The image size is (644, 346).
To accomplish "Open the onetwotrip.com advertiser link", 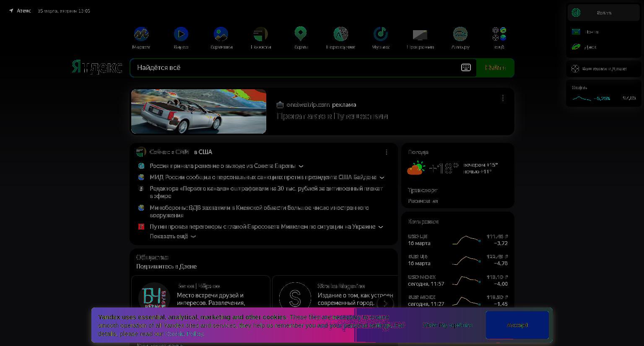I will tap(308, 105).
